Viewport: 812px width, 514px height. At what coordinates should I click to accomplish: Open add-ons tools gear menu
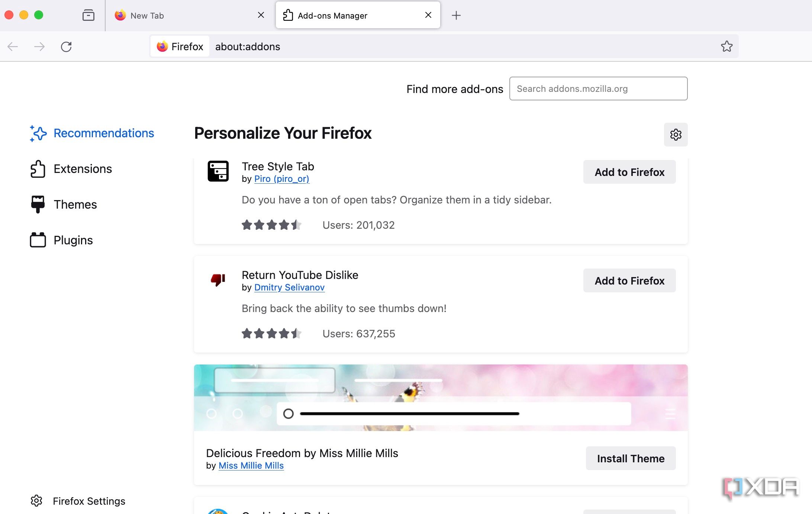pos(676,135)
